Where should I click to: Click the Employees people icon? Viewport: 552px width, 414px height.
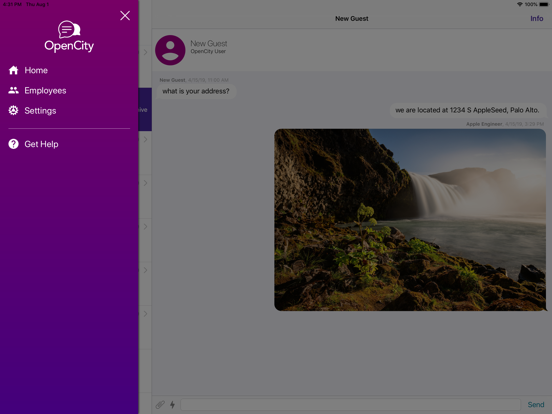(x=13, y=90)
